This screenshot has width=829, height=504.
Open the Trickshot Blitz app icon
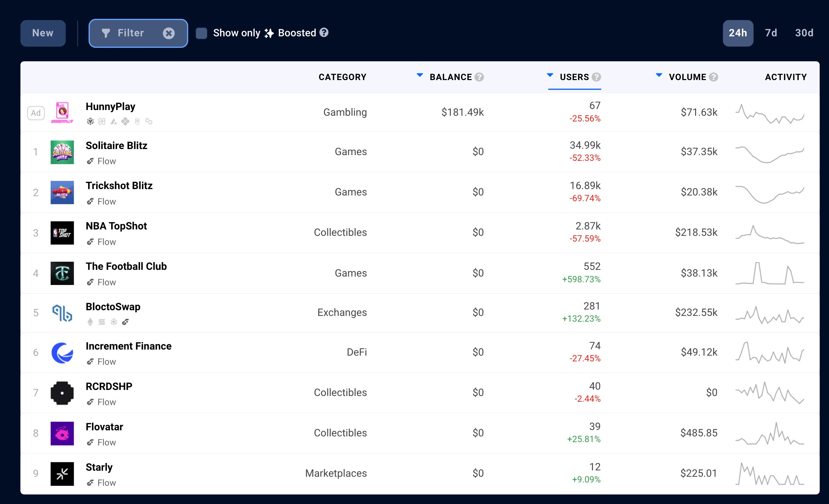pyautogui.click(x=62, y=192)
